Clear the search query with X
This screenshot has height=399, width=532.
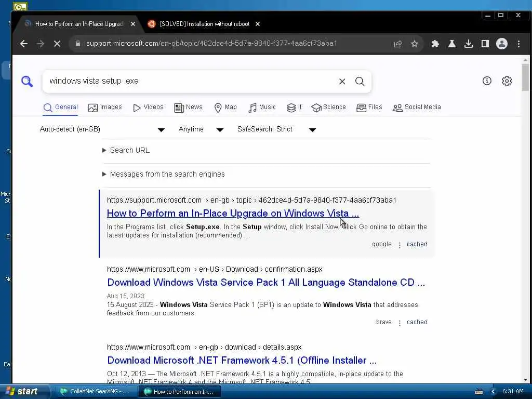click(342, 82)
